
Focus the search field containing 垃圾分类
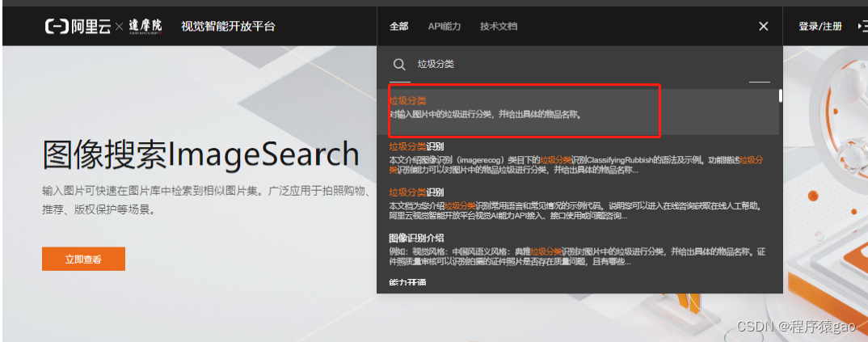click(579, 64)
